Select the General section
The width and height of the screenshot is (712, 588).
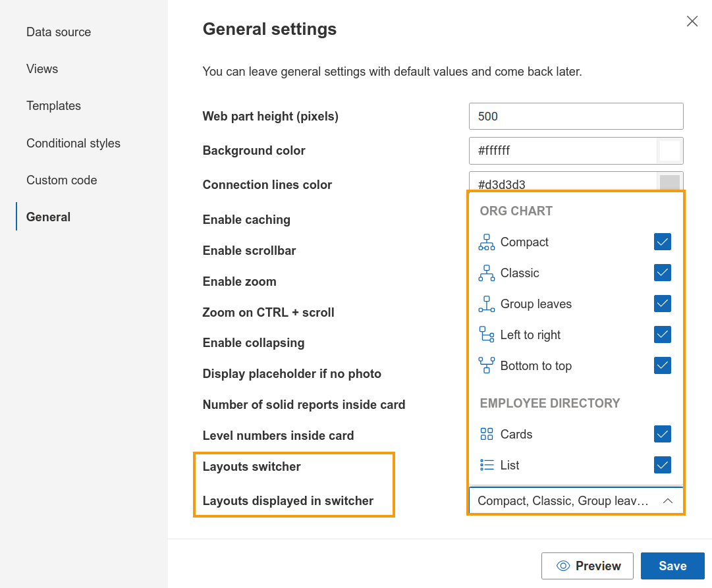(x=48, y=217)
